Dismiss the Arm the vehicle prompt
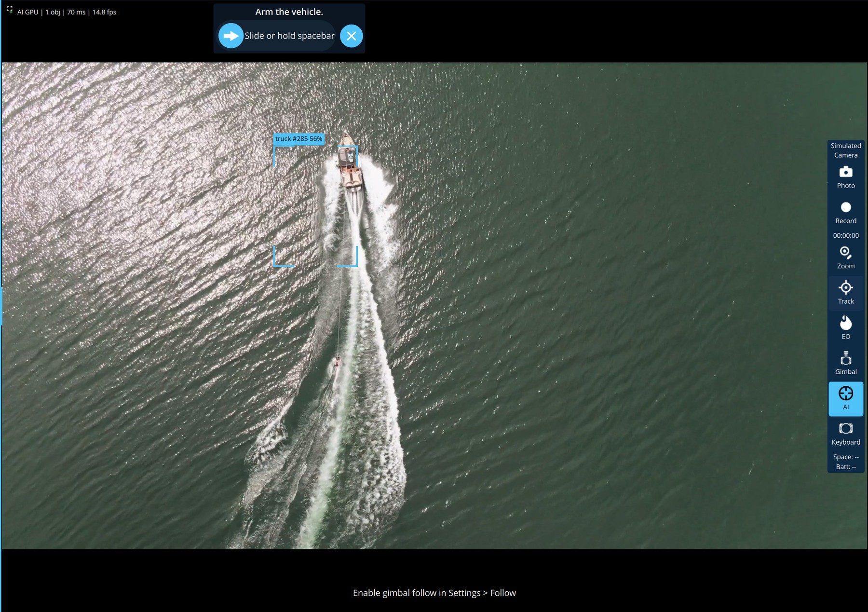The image size is (868, 612). point(352,36)
